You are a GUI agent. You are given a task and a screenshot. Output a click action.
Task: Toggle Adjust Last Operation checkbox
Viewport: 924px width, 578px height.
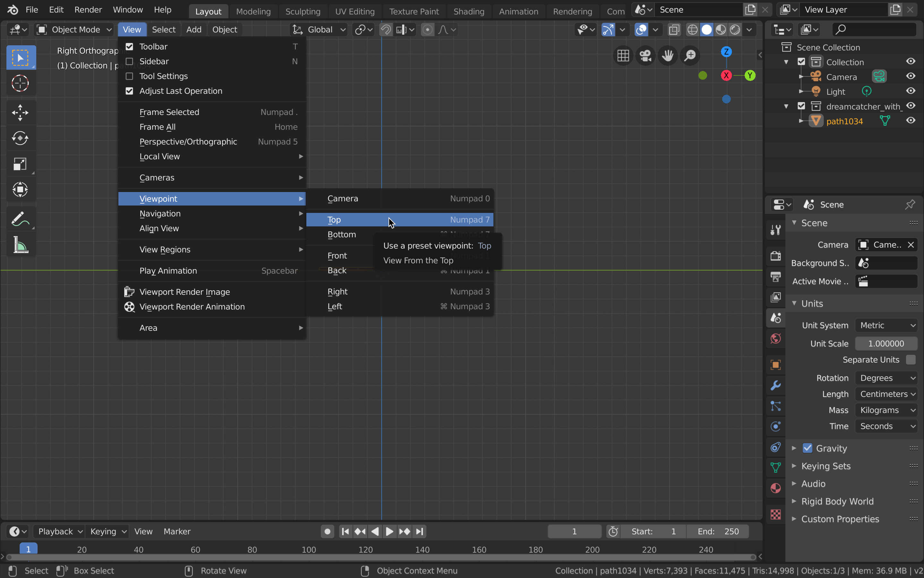pos(129,91)
